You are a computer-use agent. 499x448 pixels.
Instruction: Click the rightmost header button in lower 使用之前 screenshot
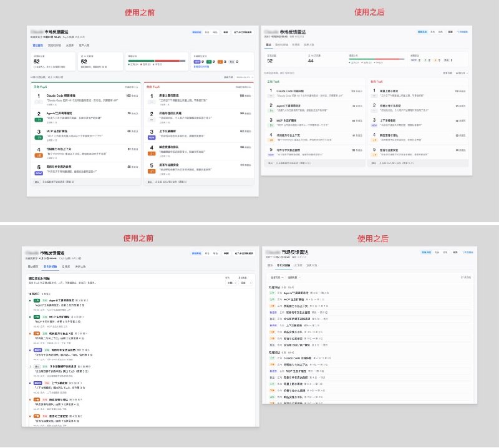tap(244, 253)
